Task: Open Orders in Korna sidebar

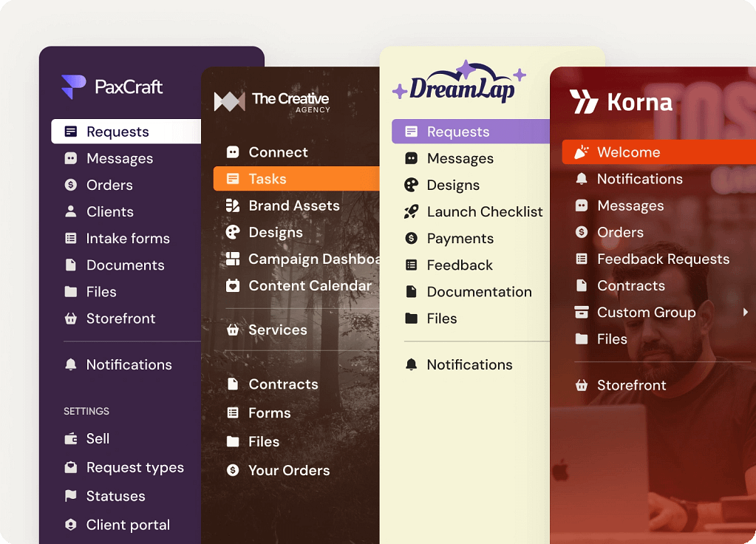Action: coord(620,232)
